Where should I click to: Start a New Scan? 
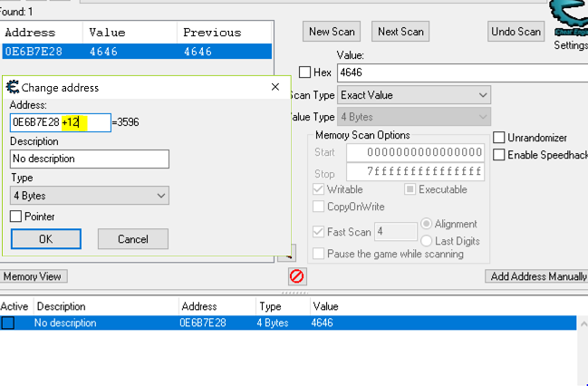tap(332, 32)
